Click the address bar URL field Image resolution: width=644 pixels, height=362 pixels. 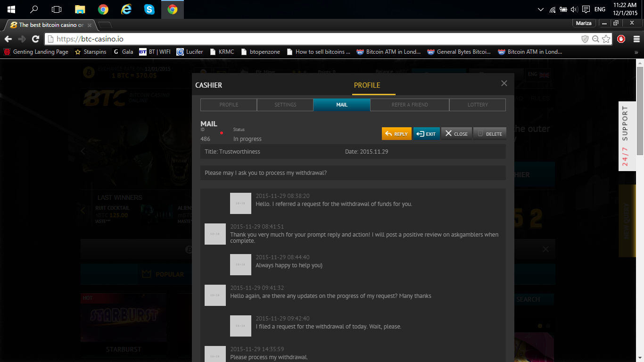(x=311, y=39)
